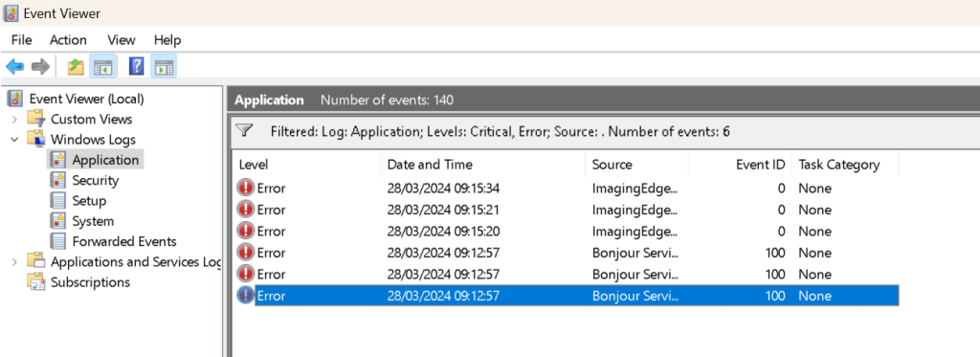The height and width of the screenshot is (357, 980).
Task: Click the Back arrow toolbar icon
Action: (x=14, y=66)
